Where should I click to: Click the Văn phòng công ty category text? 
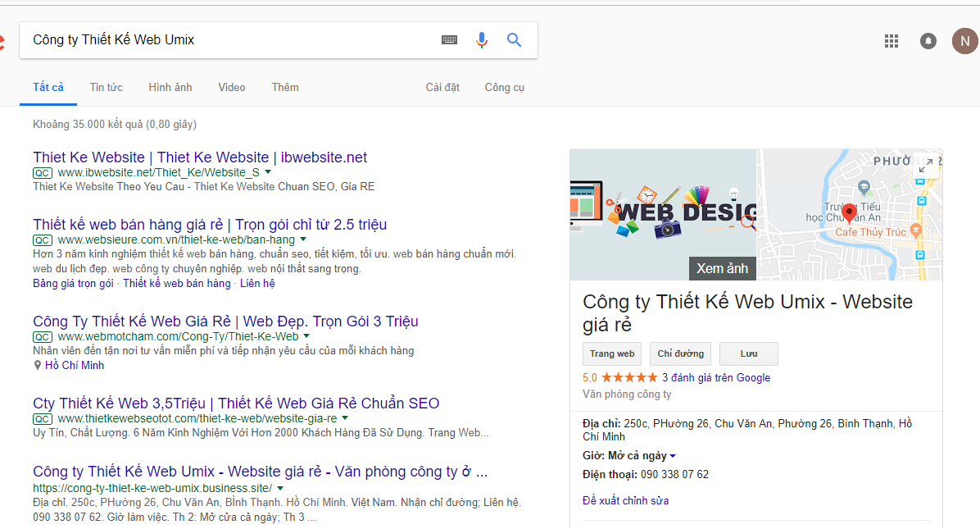pyautogui.click(x=627, y=394)
